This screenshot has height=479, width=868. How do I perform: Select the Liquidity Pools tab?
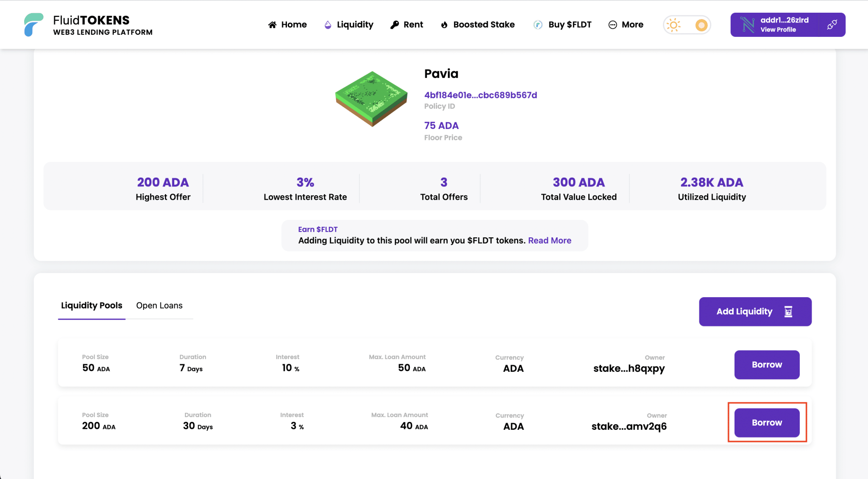pyautogui.click(x=92, y=305)
